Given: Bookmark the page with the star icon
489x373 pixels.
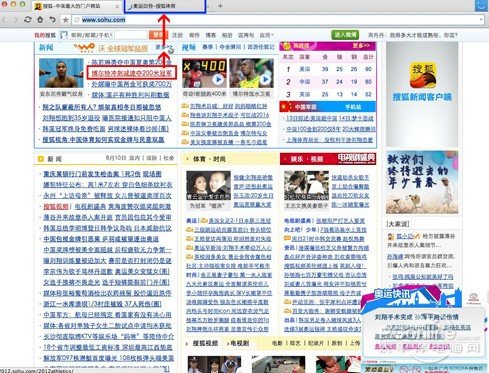Looking at the screenshot, I should (66, 20).
